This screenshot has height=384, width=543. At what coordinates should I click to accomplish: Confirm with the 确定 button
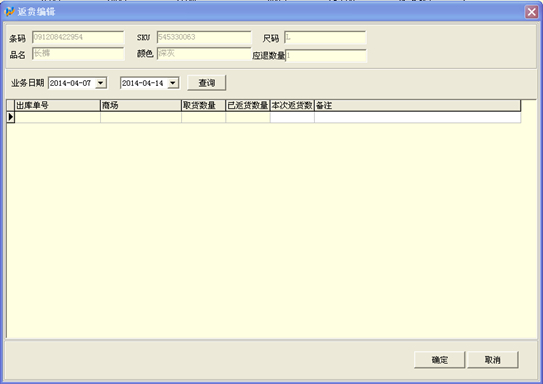(x=439, y=360)
